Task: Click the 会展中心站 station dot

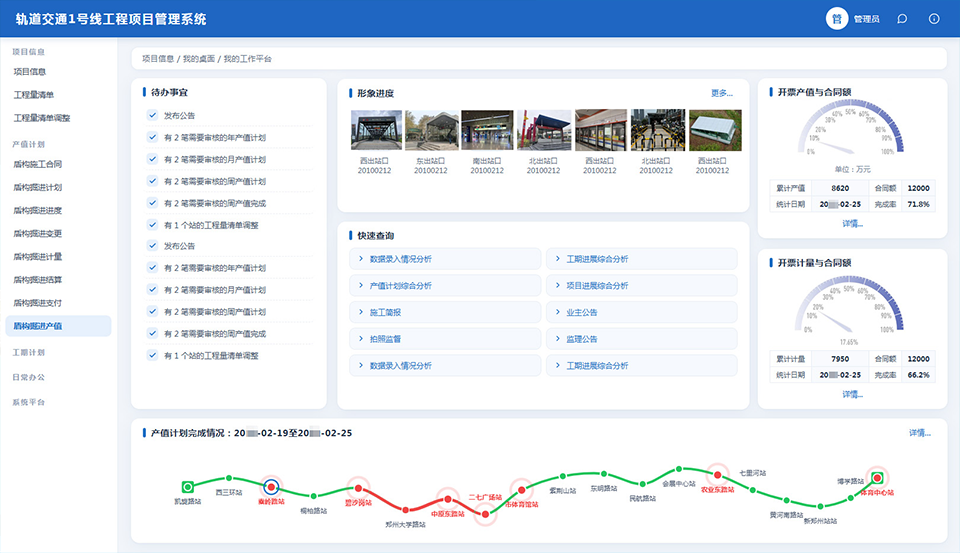Action: click(678, 469)
